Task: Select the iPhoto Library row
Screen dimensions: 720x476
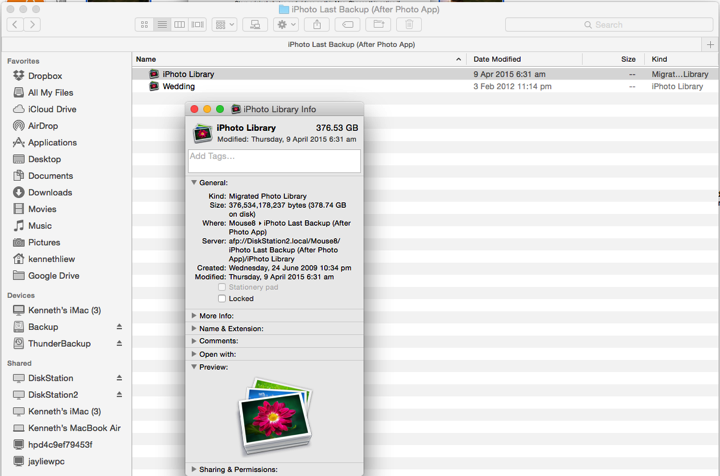Action: pos(425,74)
